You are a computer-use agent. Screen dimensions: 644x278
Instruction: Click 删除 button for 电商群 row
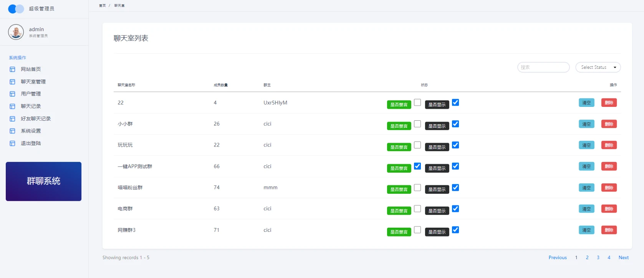tap(609, 209)
